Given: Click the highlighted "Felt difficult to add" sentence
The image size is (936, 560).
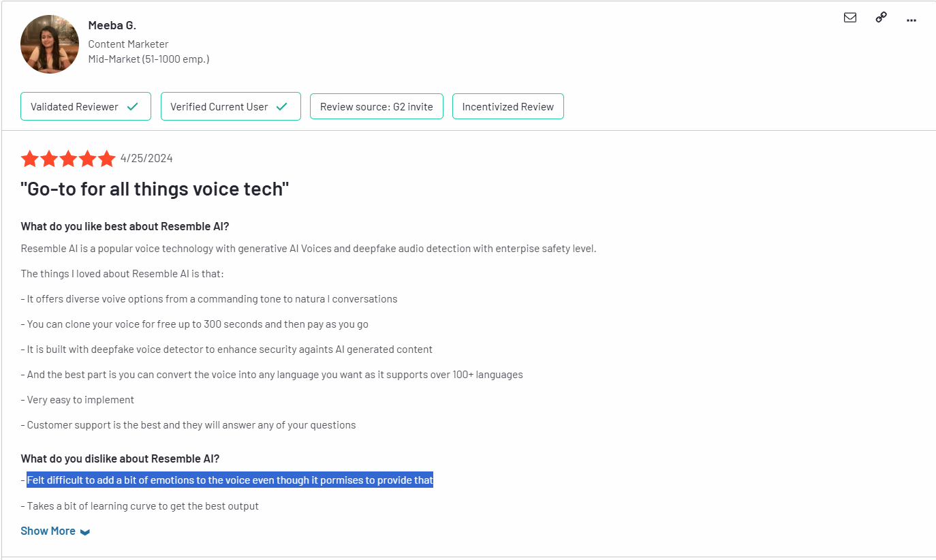Looking at the screenshot, I should click(x=230, y=480).
